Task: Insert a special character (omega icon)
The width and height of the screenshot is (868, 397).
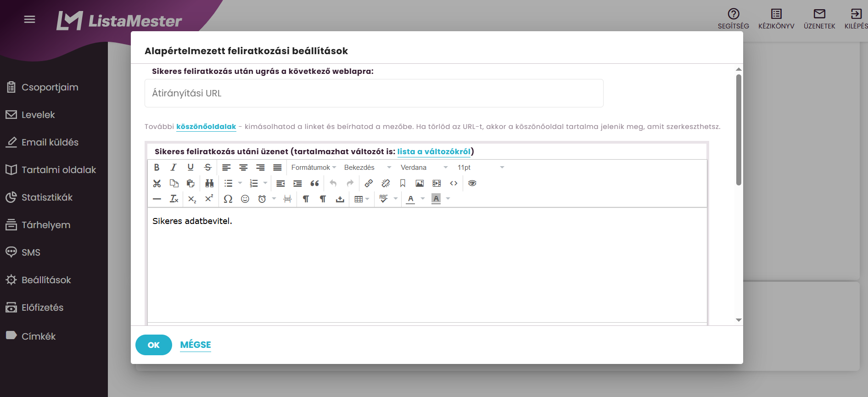Action: (228, 199)
